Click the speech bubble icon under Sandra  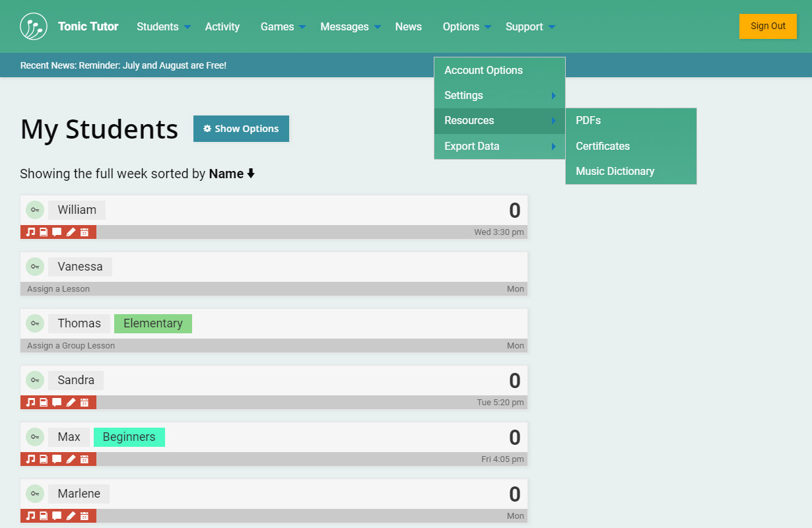(57, 403)
